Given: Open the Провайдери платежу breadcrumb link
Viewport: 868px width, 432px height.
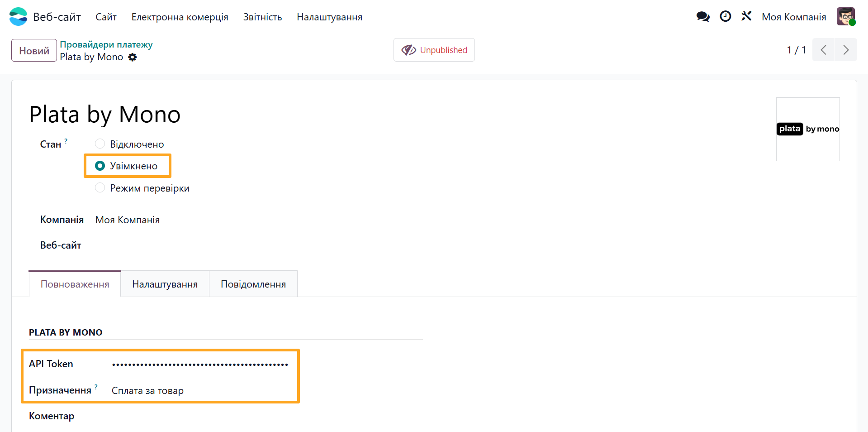Looking at the screenshot, I should (106, 44).
